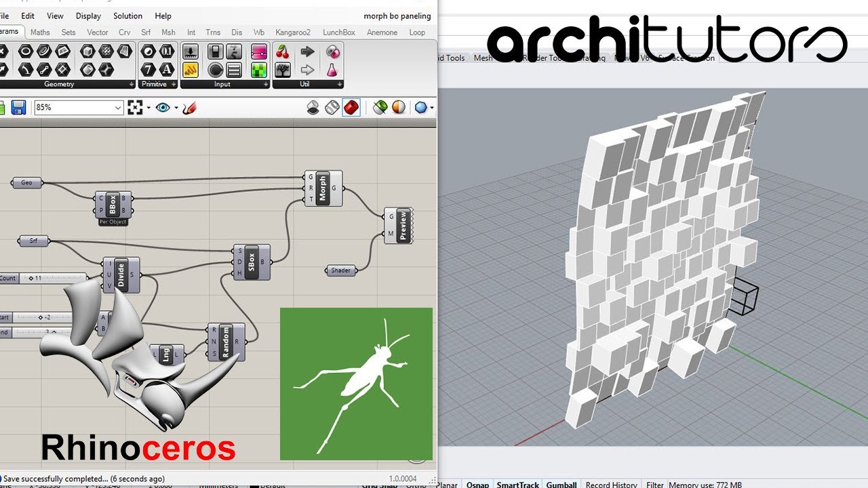Screen dimensions: 868x488
Task: Select the SBox component on the canvas
Action: point(252,262)
